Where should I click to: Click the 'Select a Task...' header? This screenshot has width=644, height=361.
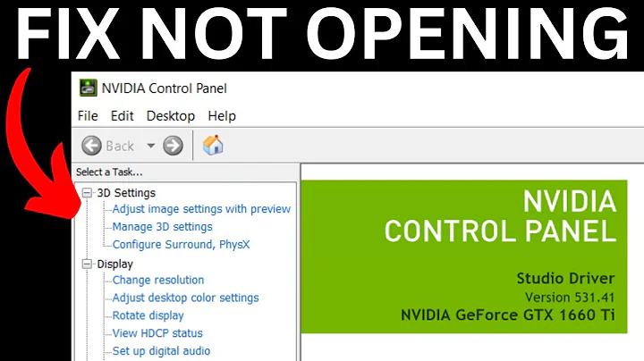click(109, 172)
